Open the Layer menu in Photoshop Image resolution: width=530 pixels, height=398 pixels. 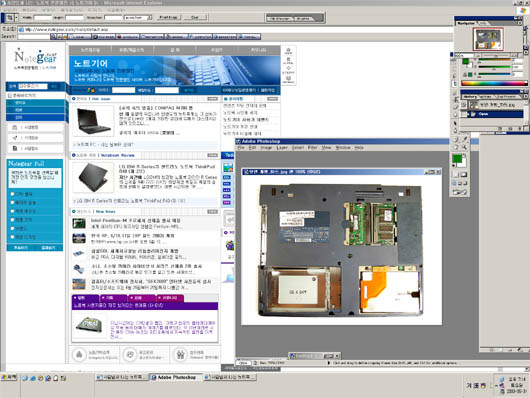(282, 148)
